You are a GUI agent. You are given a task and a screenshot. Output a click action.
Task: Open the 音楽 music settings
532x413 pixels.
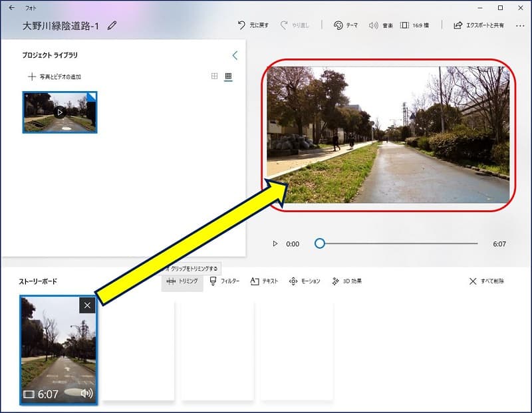point(380,25)
